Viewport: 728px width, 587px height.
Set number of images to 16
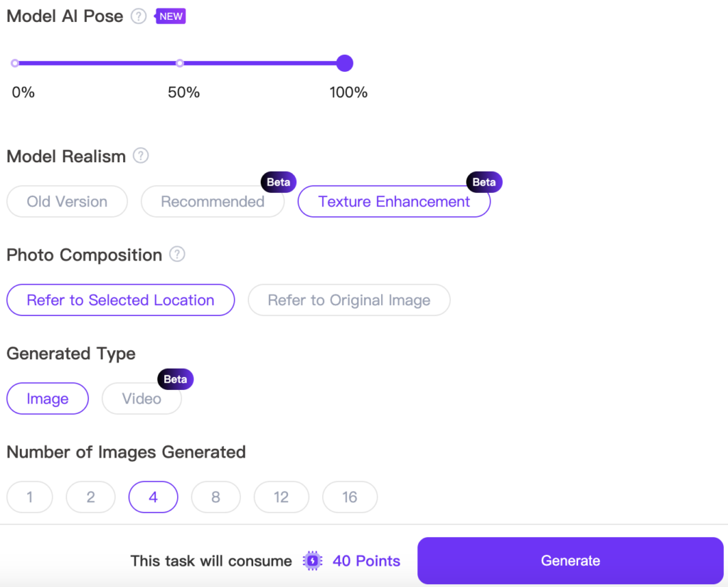click(350, 497)
